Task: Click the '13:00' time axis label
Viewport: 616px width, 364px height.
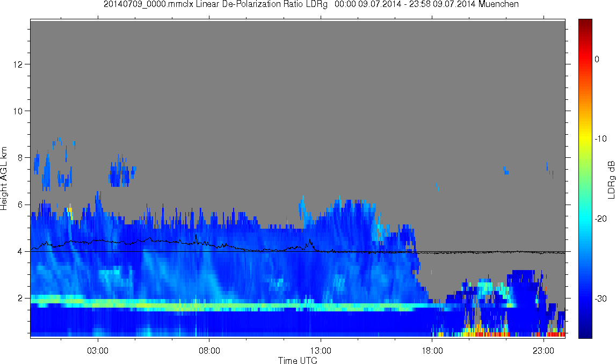Action: pos(321,351)
